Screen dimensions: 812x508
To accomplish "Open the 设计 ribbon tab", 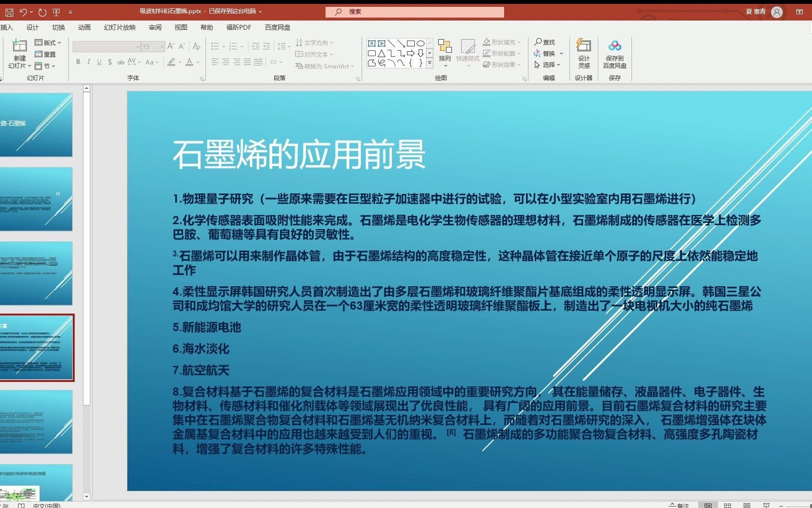I will click(33, 27).
